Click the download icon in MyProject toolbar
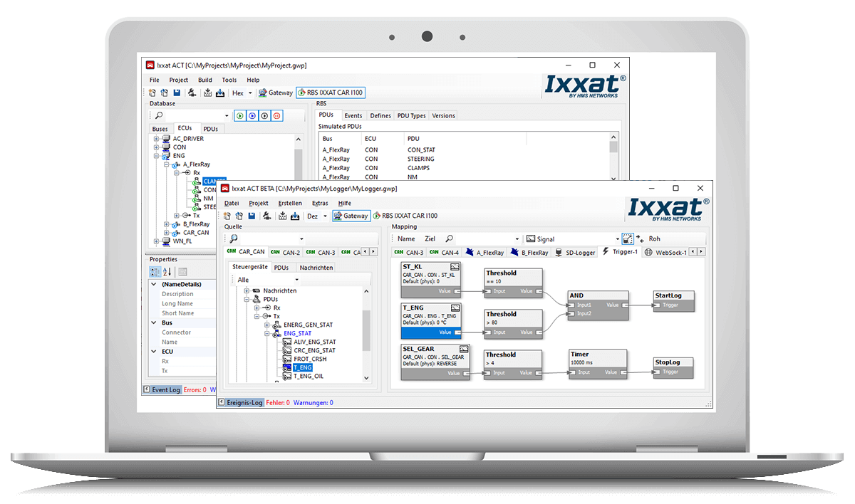855x504 pixels. pos(220,93)
